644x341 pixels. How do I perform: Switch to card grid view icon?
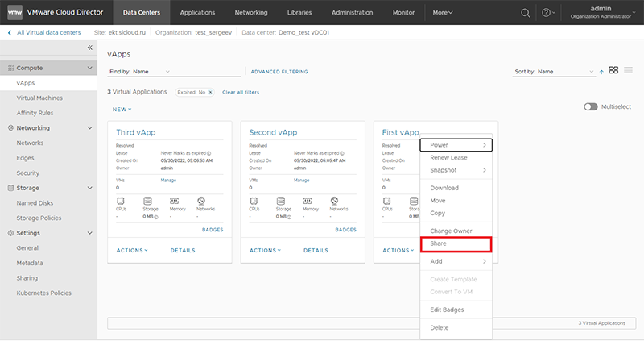(x=613, y=70)
